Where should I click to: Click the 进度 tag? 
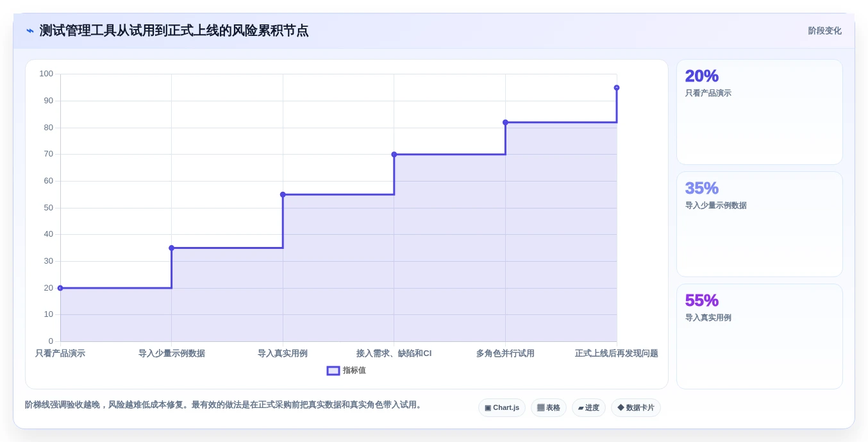(x=588, y=408)
